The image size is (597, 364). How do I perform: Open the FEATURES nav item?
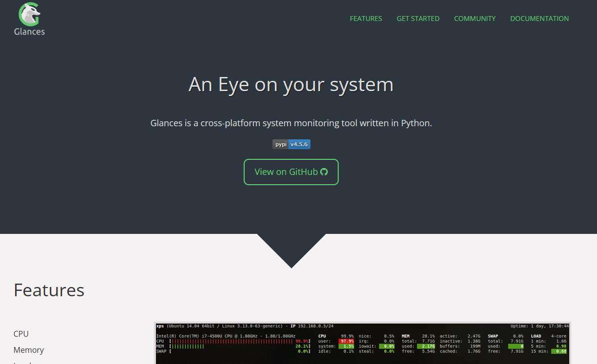(x=366, y=19)
